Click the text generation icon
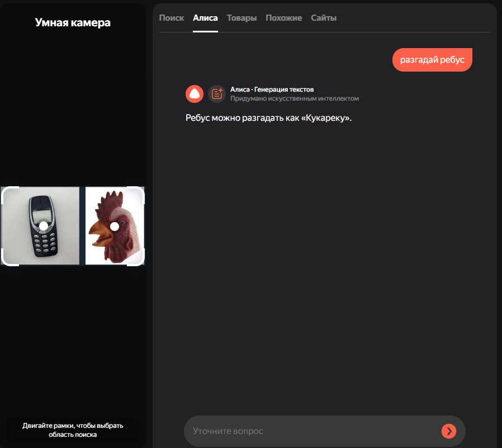The height and width of the screenshot is (448, 502). point(217,94)
